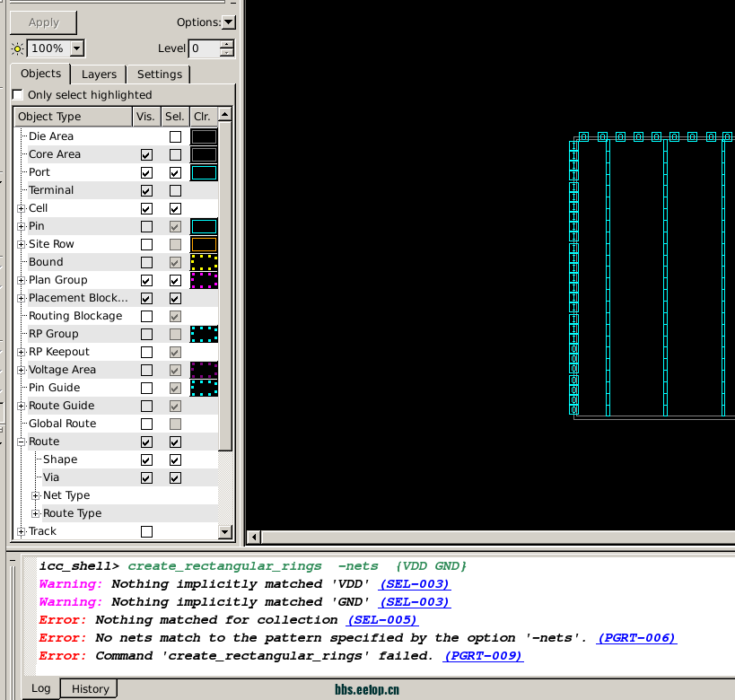Select the Log tab
The width and height of the screenshot is (735, 700).
tap(40, 687)
